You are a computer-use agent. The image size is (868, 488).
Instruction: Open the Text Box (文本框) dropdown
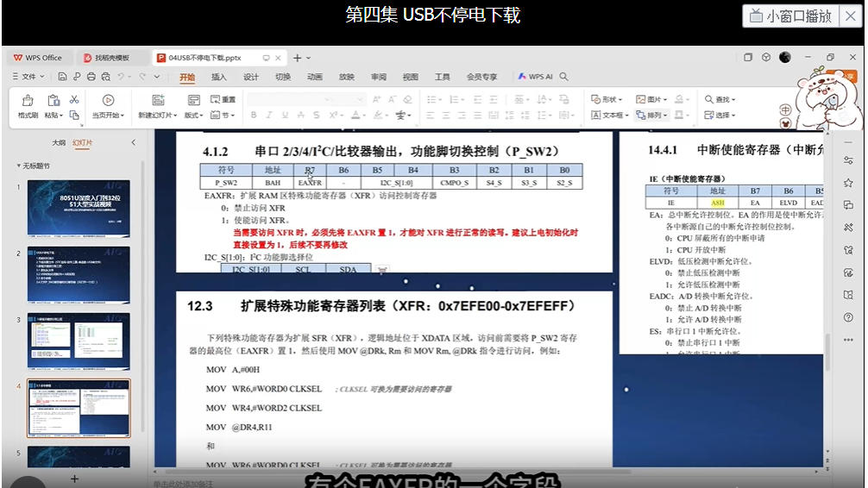pos(610,115)
